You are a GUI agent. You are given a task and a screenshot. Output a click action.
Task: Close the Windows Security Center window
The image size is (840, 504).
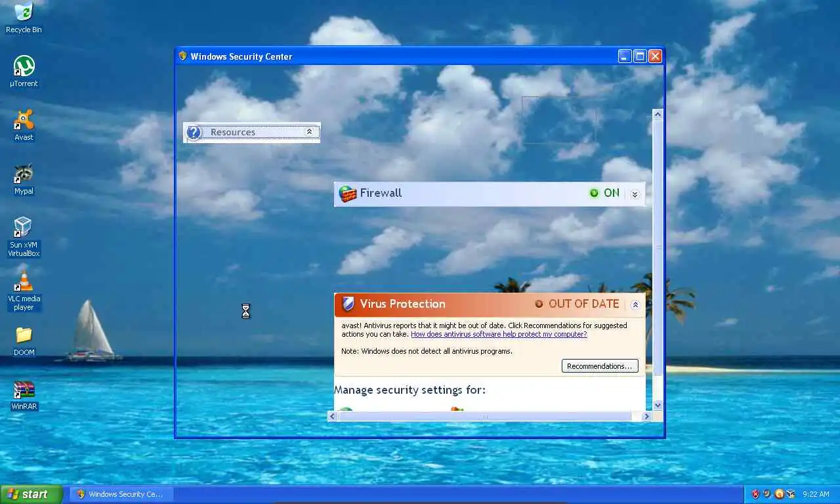pyautogui.click(x=655, y=56)
